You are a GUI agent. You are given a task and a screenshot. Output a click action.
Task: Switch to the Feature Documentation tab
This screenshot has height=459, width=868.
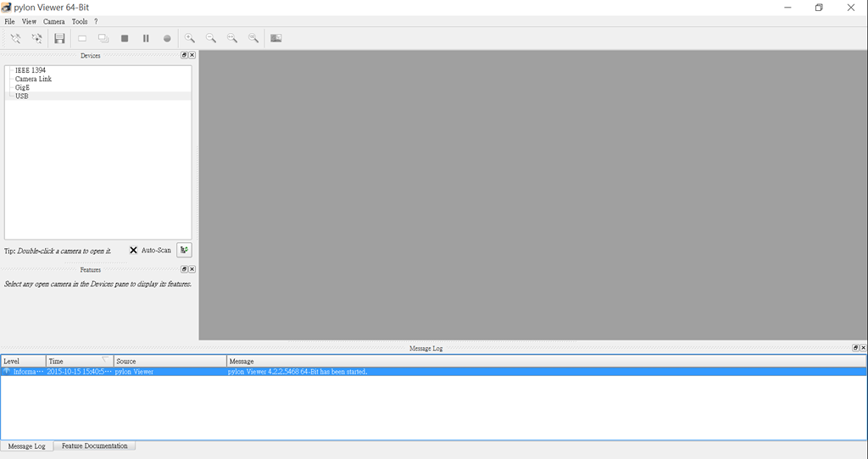[95, 445]
